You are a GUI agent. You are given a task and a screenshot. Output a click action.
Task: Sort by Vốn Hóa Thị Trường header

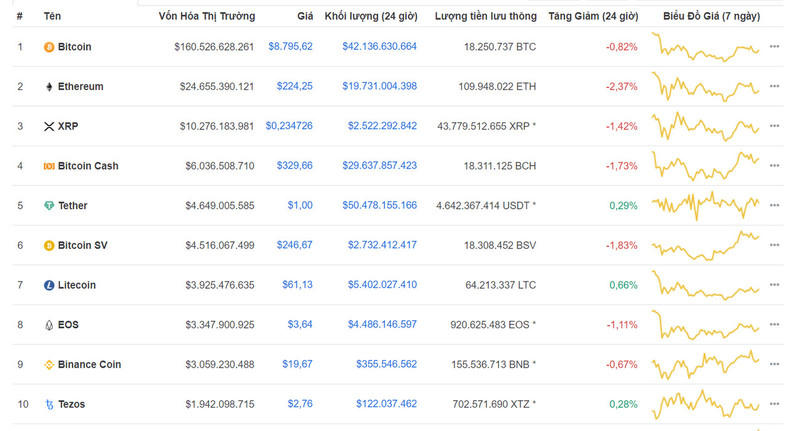pos(207,16)
